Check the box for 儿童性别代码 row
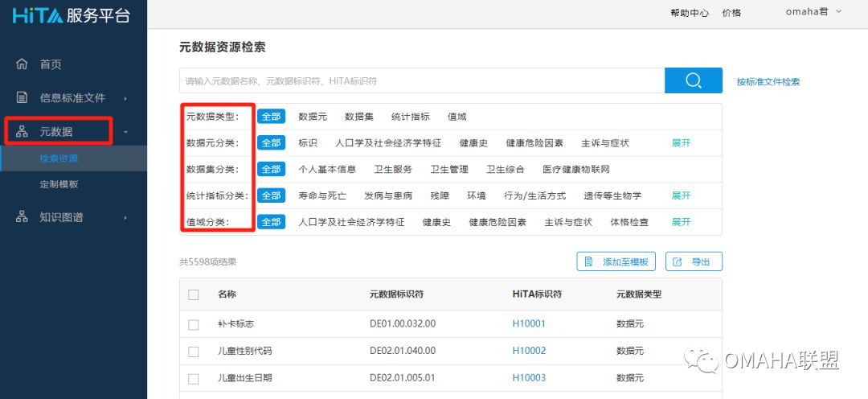Image resolution: width=868 pixels, height=399 pixels. click(x=193, y=352)
